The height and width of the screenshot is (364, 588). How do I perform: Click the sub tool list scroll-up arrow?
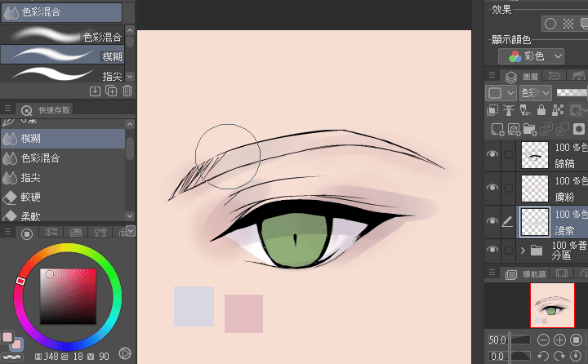click(130, 30)
